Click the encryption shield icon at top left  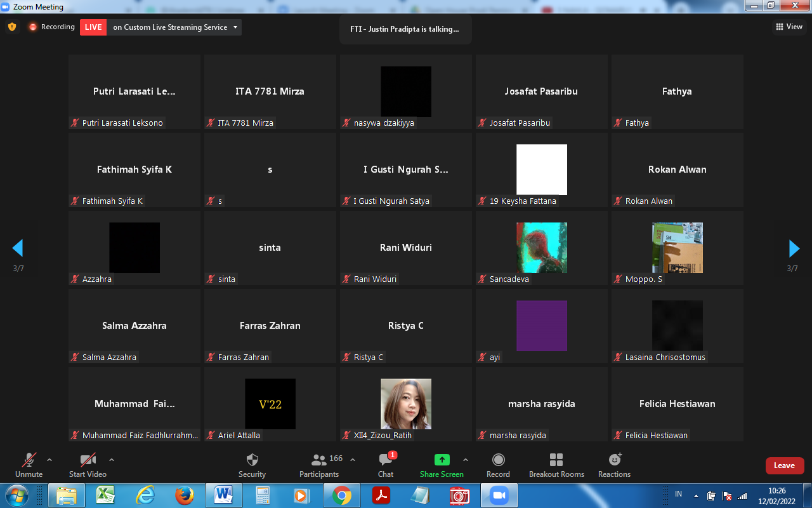11,27
